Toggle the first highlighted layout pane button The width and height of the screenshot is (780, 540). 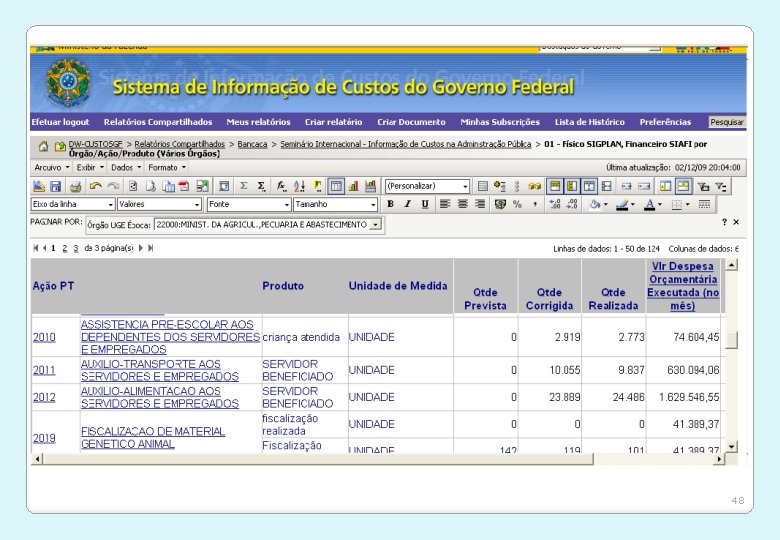555,186
